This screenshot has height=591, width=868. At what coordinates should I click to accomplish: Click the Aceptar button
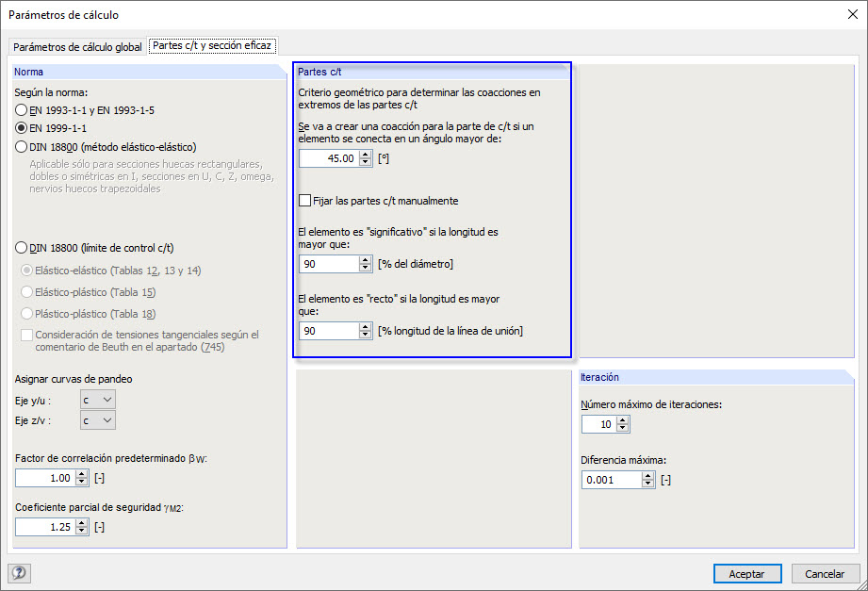pos(747,574)
